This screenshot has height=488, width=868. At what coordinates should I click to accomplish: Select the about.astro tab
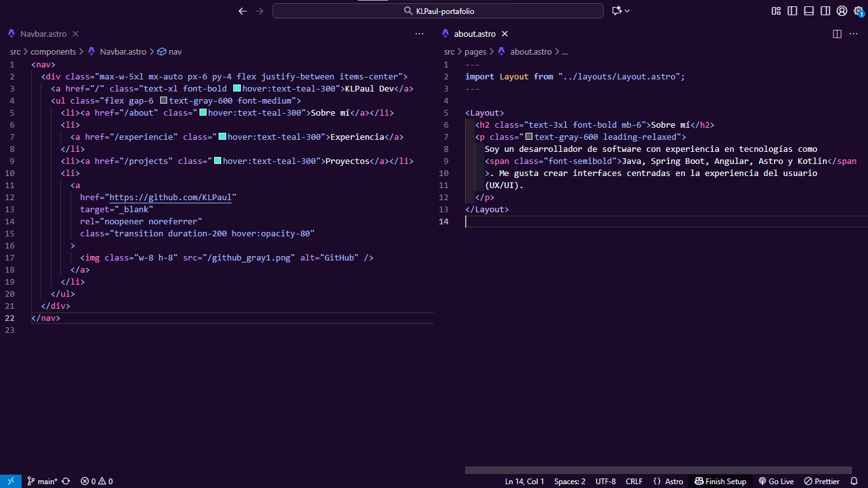474,34
